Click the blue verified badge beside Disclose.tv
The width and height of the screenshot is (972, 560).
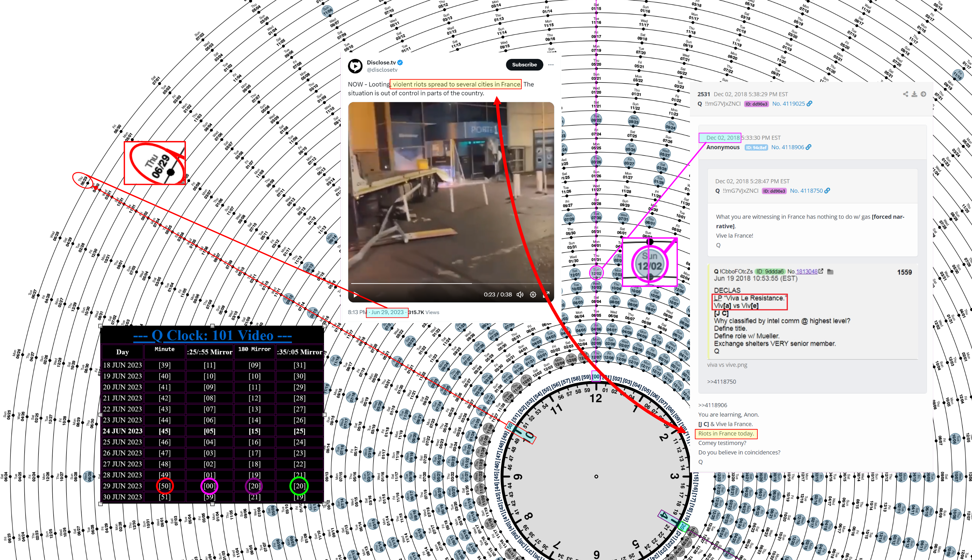[x=400, y=62]
